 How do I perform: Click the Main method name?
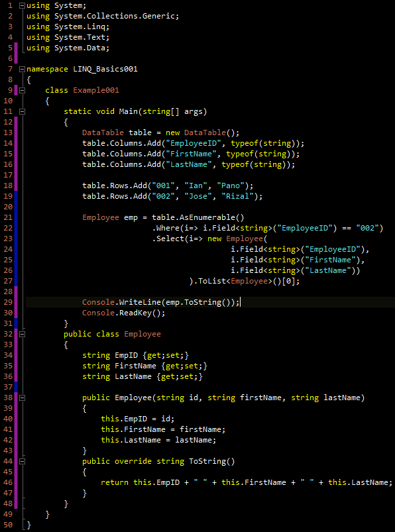[129, 111]
